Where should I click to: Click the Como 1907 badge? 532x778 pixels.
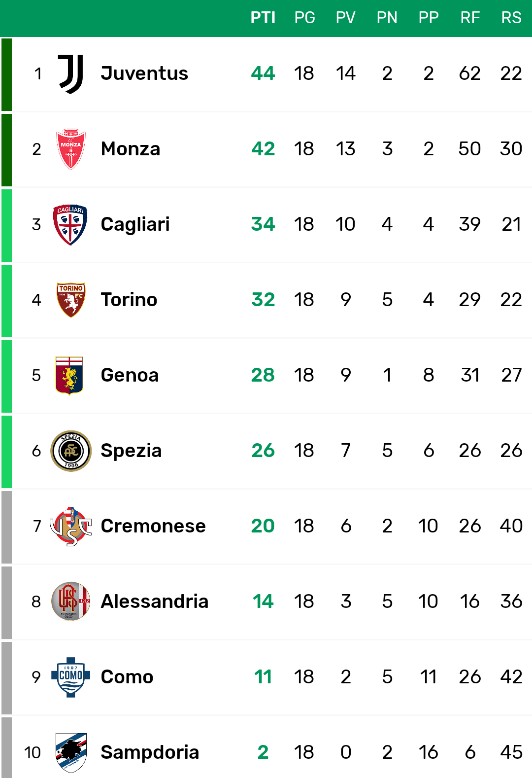pos(71,677)
